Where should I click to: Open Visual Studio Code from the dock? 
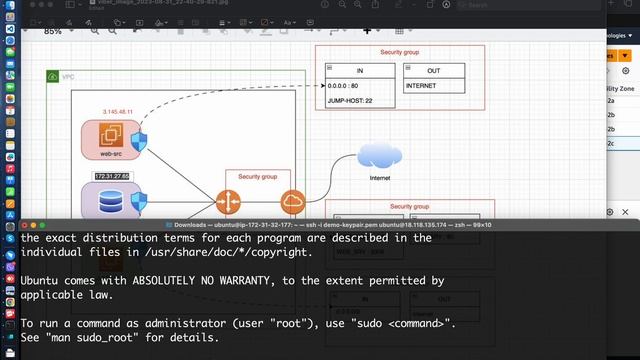click(10, 29)
